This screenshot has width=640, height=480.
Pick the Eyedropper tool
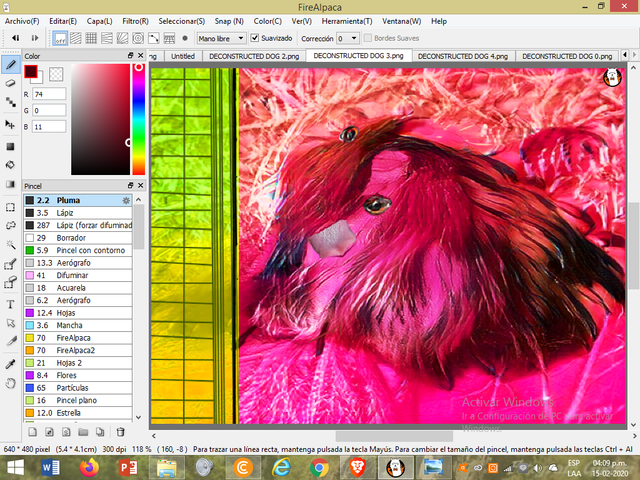(11, 364)
